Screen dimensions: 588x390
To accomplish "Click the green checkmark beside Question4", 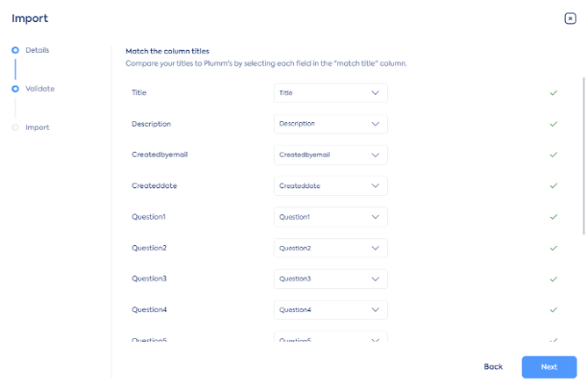I will [554, 310].
